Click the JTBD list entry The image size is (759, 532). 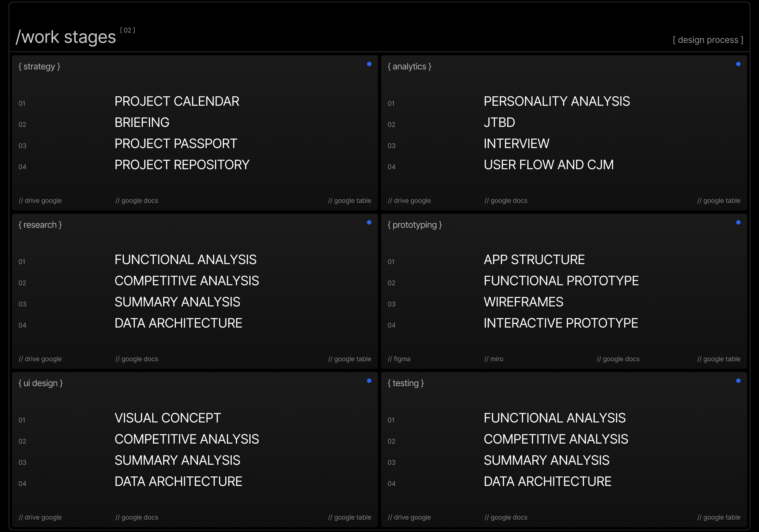coord(499,123)
